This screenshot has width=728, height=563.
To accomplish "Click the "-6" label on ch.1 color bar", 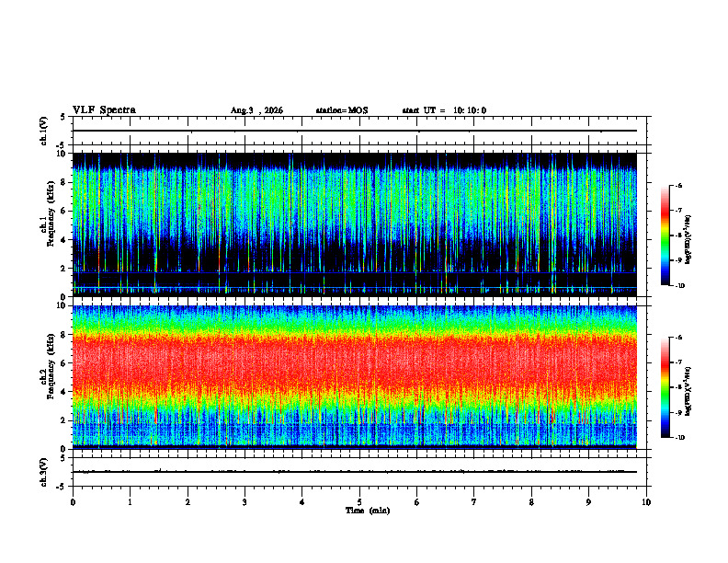I will tap(678, 185).
